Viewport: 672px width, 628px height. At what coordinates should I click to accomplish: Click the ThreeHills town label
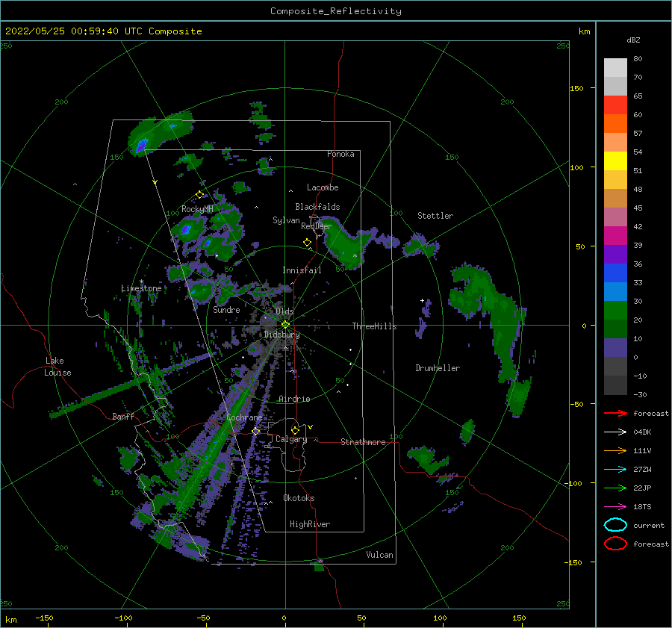click(x=374, y=326)
